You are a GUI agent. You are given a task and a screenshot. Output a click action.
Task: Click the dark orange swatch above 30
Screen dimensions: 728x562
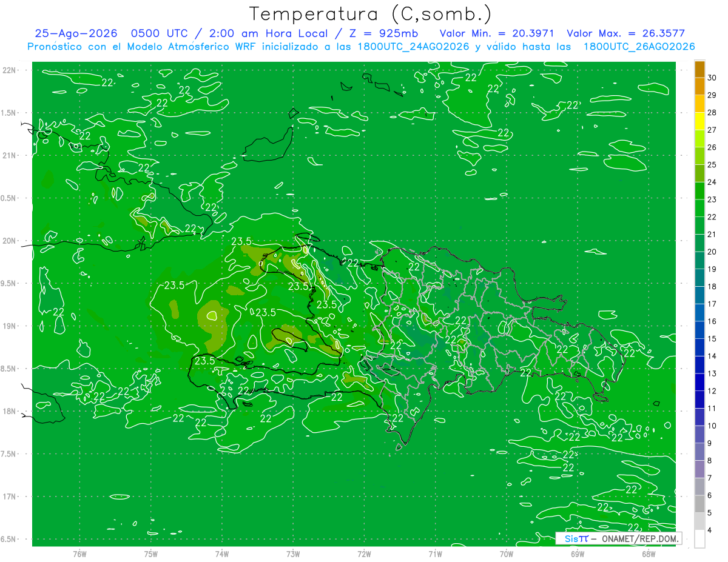[699, 69]
